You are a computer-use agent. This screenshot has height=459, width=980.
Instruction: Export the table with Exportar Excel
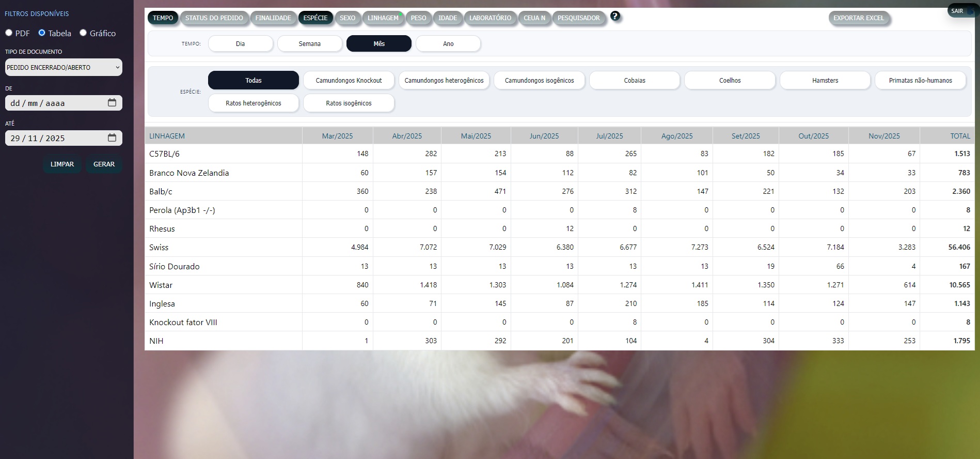click(858, 18)
